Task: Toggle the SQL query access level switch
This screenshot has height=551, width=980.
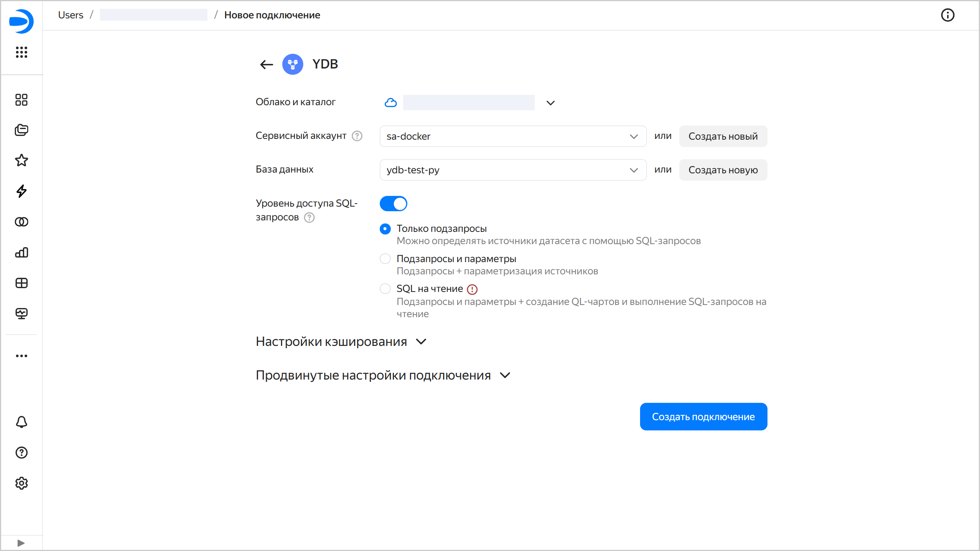Action: pos(394,204)
